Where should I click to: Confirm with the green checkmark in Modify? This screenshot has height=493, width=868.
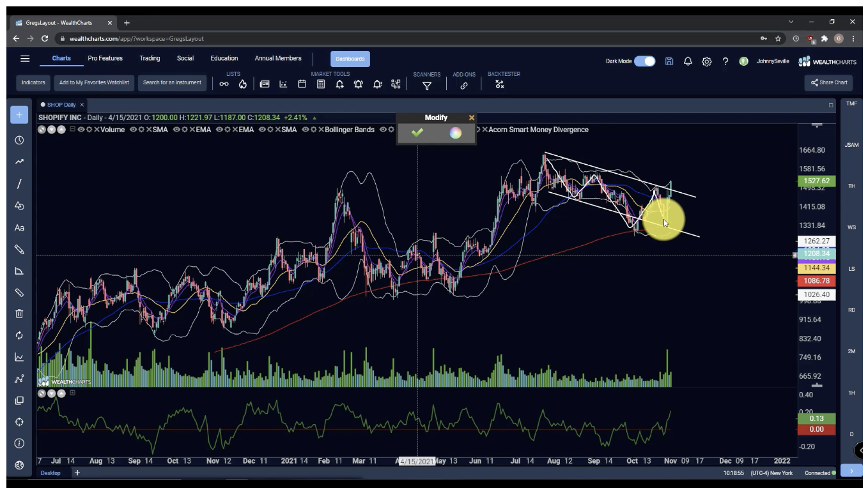pos(417,133)
